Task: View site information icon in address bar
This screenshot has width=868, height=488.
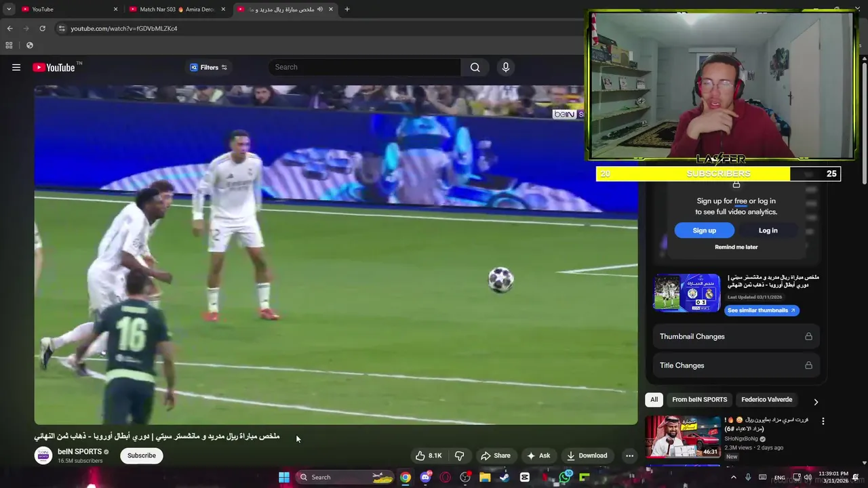Action: [62, 28]
